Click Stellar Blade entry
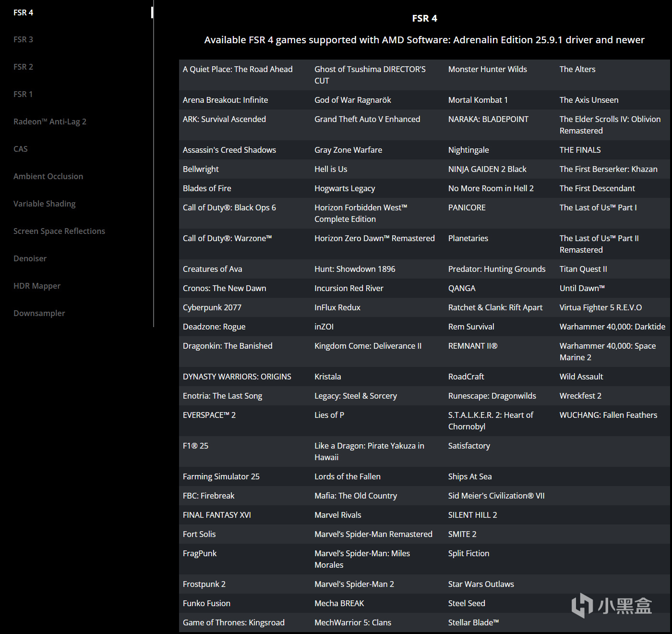The width and height of the screenshot is (672, 634). pos(473,622)
